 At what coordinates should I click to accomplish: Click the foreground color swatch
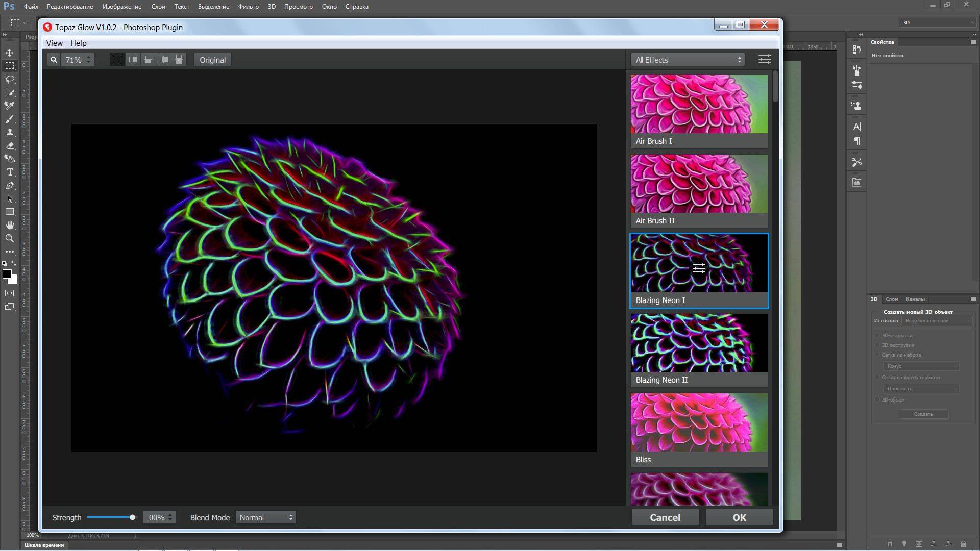[7, 274]
